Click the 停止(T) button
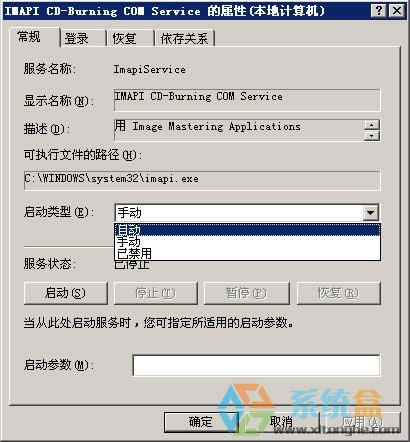 [x=156, y=293]
